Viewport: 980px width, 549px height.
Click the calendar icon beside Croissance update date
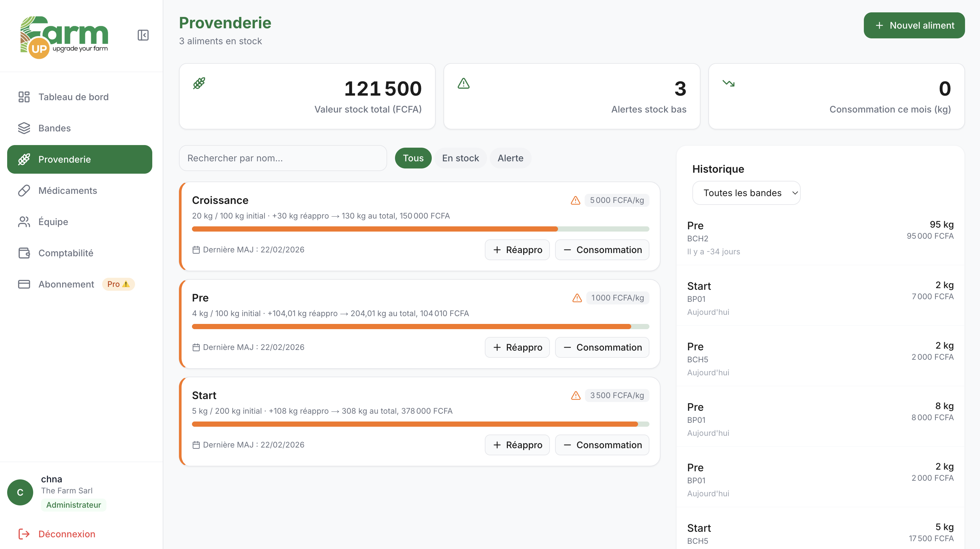coord(196,250)
